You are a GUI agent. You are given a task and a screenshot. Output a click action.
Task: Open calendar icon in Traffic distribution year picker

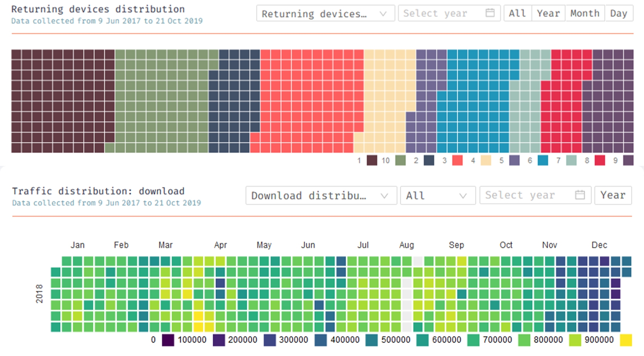point(580,195)
